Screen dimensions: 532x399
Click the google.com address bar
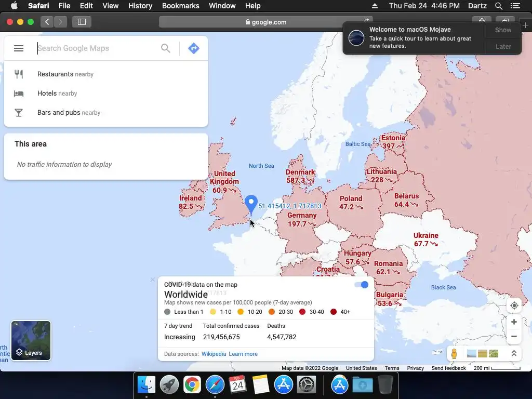pyautogui.click(x=265, y=22)
